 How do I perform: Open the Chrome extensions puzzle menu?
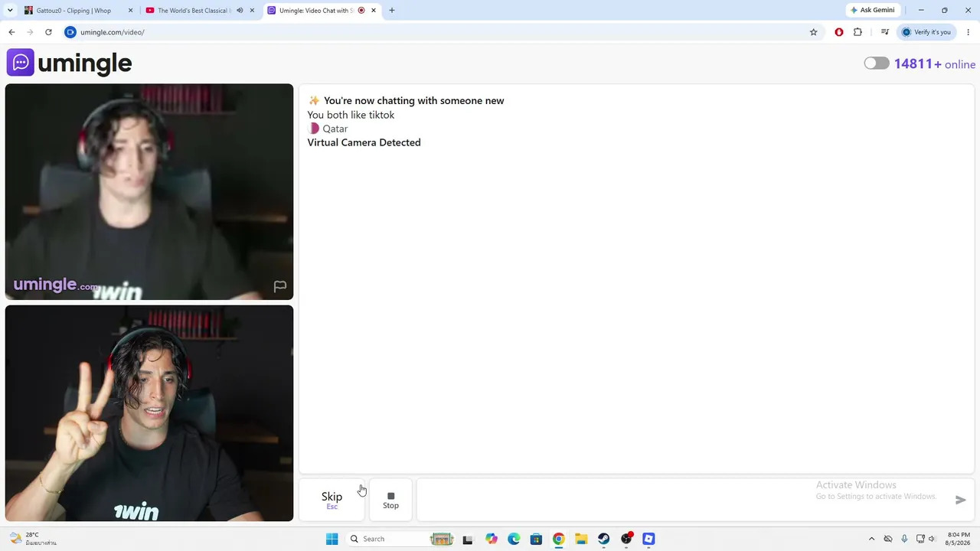pyautogui.click(x=857, y=32)
